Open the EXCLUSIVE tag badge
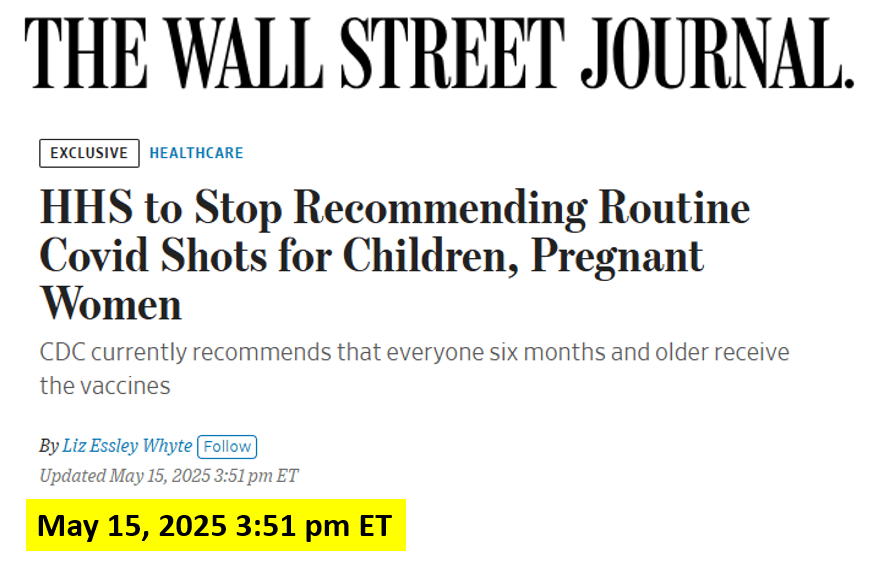 [x=89, y=153]
